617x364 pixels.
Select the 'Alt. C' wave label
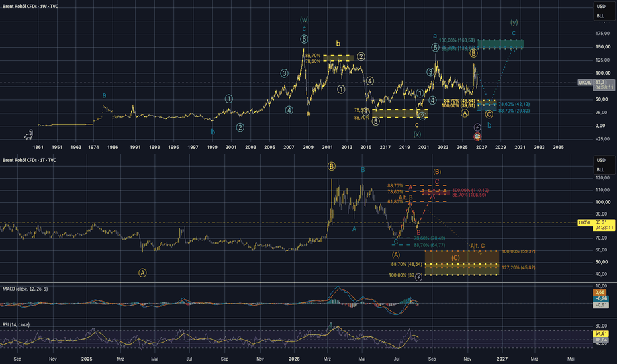coord(477,246)
